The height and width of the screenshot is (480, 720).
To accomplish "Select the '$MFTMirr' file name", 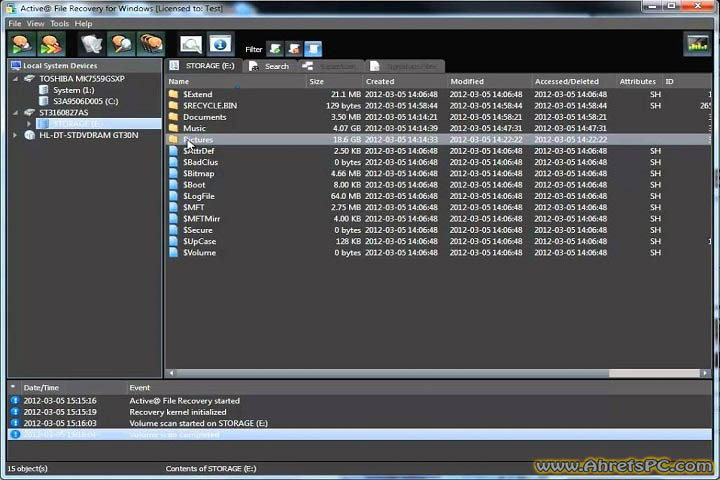I will tap(201, 219).
